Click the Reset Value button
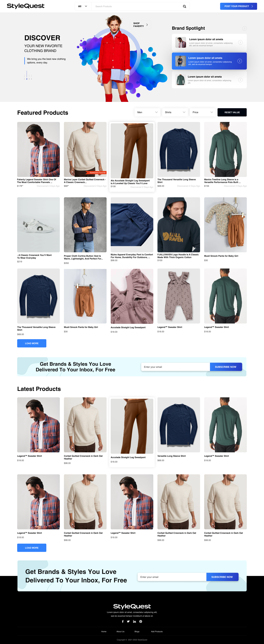 click(232, 112)
